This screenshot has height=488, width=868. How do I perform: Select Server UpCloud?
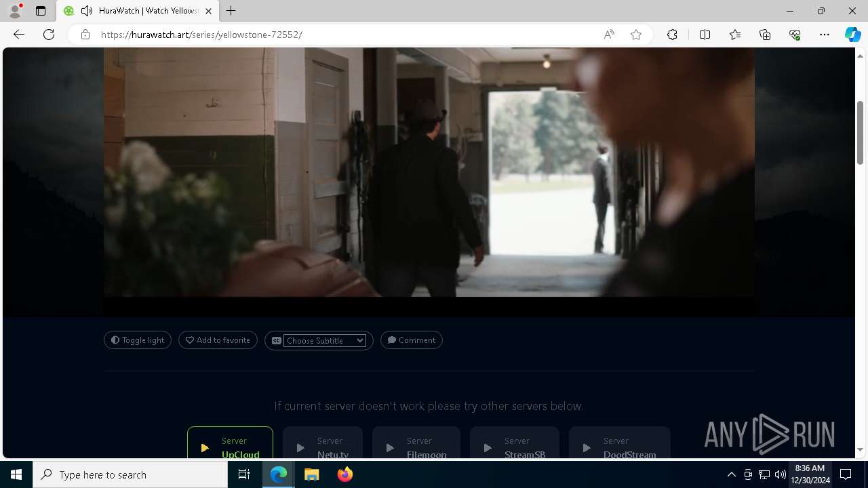(230, 443)
